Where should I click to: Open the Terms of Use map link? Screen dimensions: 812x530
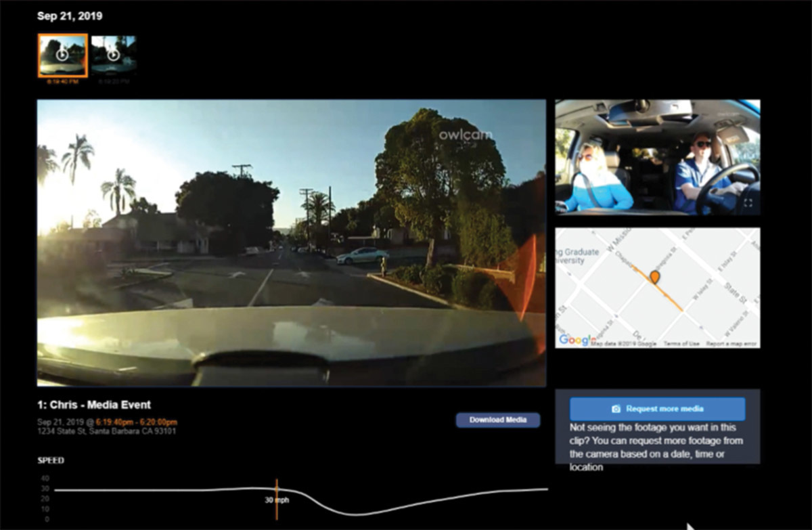pyautogui.click(x=681, y=344)
